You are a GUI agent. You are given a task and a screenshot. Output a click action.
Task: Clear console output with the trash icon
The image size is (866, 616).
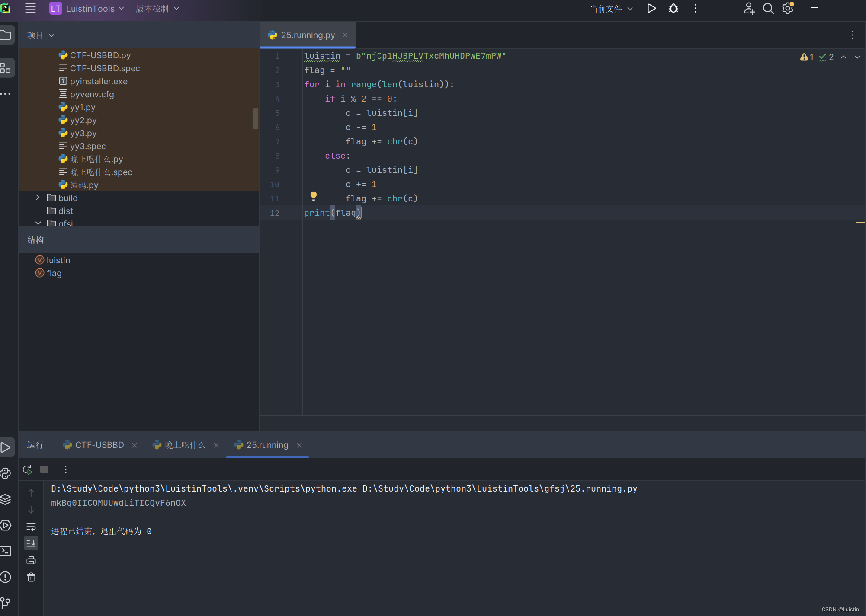(31, 578)
